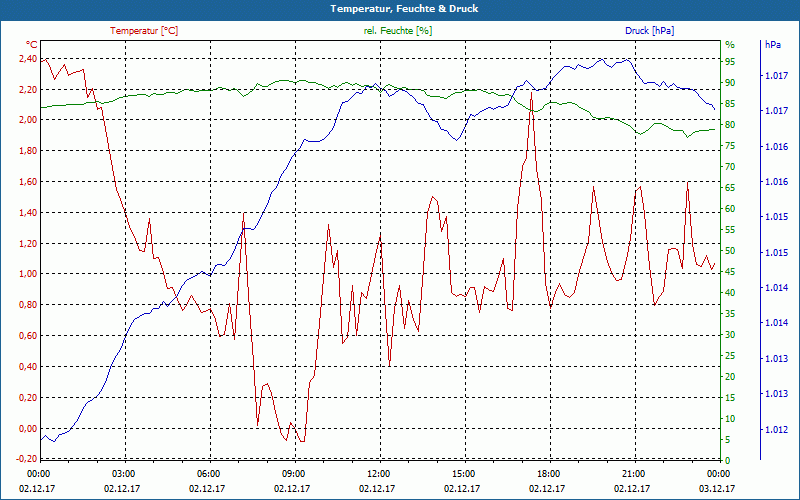Click the '20' humidity axis value
Screen dimensions: 800x500
[x=730, y=377]
